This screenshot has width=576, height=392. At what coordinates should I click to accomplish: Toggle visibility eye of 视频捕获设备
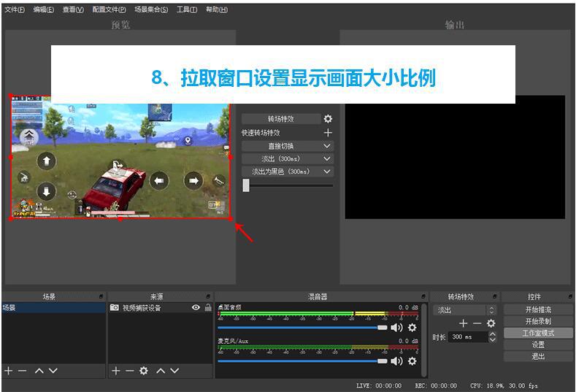tap(196, 307)
